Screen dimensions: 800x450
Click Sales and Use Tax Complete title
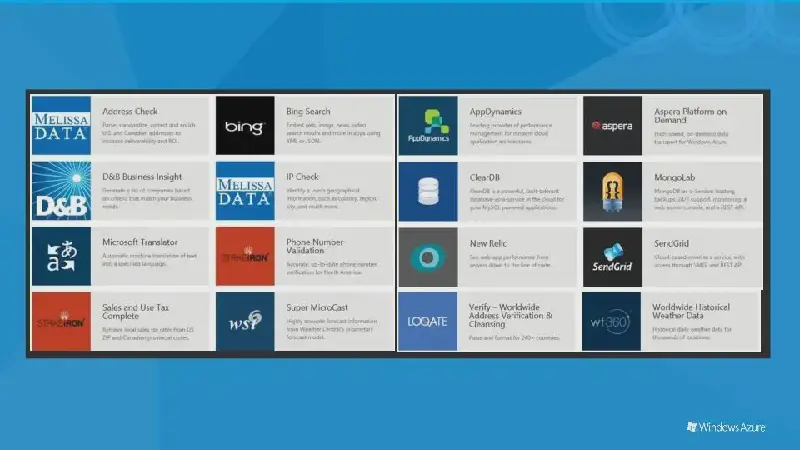tap(135, 311)
